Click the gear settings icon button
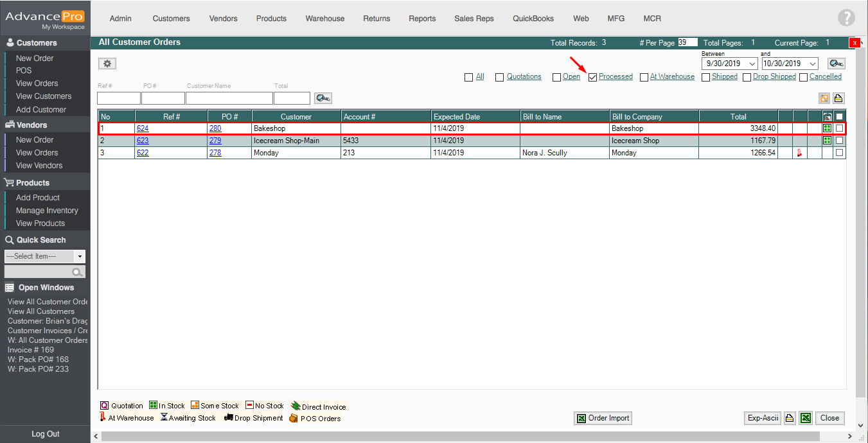The width and height of the screenshot is (868, 443). 107,64
